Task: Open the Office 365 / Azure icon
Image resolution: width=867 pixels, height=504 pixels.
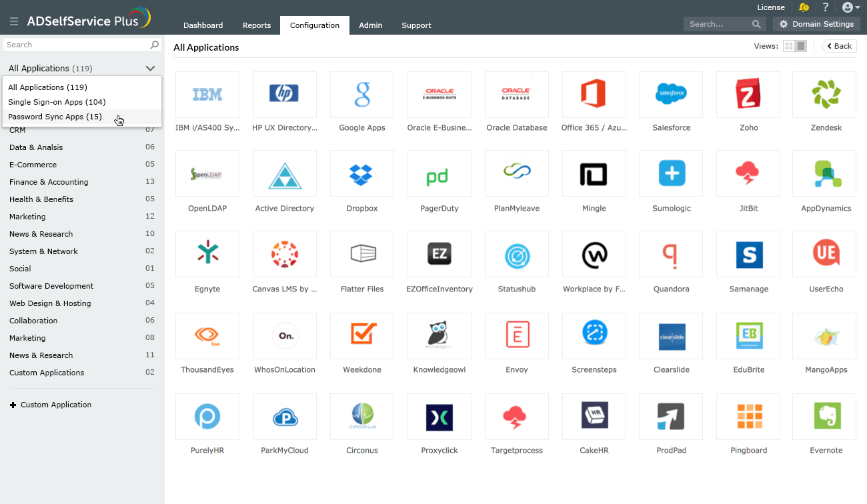Action: coord(594,95)
